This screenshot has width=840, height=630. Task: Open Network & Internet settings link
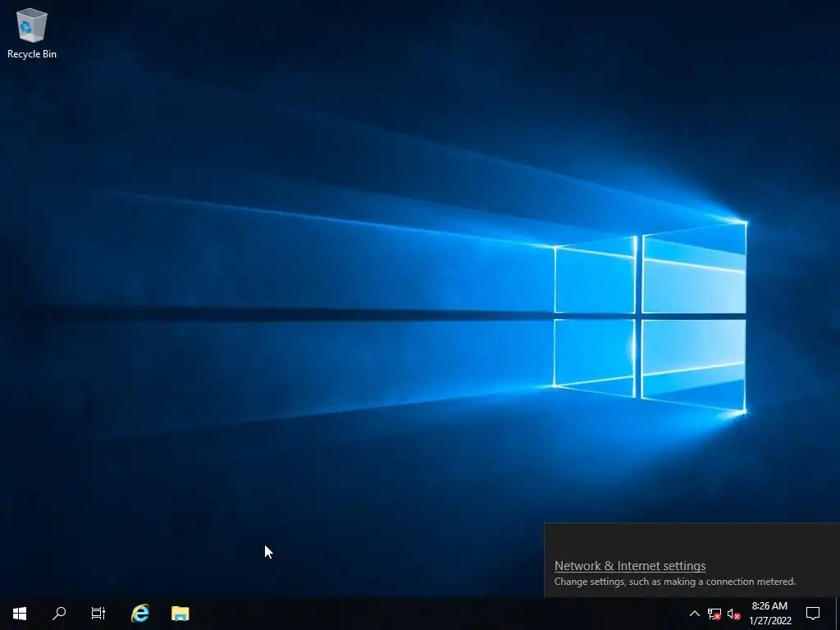(630, 566)
